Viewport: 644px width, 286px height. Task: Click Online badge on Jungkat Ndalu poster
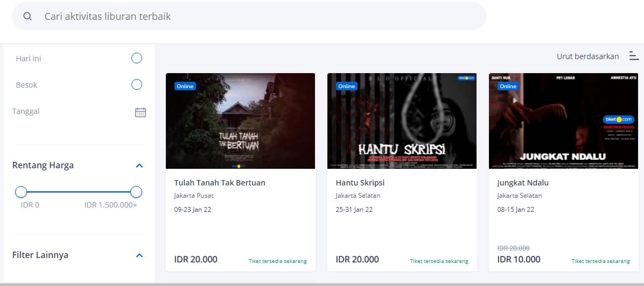pos(508,86)
